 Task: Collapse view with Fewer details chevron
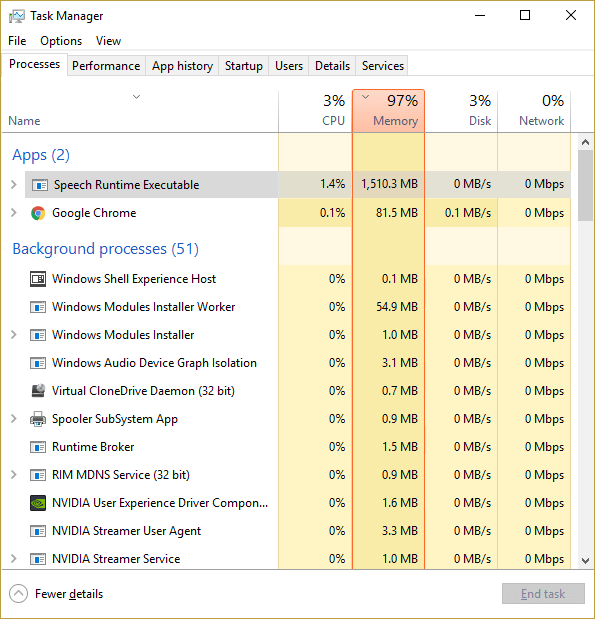[x=19, y=594]
